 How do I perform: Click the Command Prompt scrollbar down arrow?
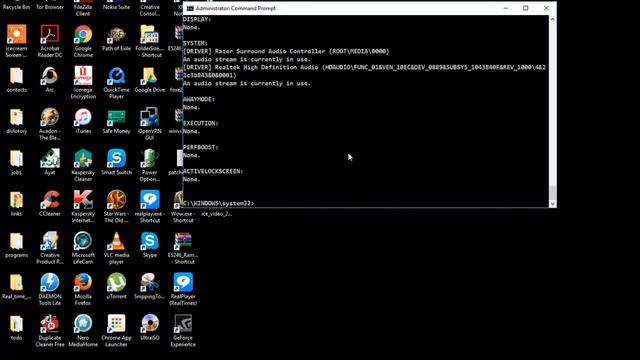[x=553, y=204]
